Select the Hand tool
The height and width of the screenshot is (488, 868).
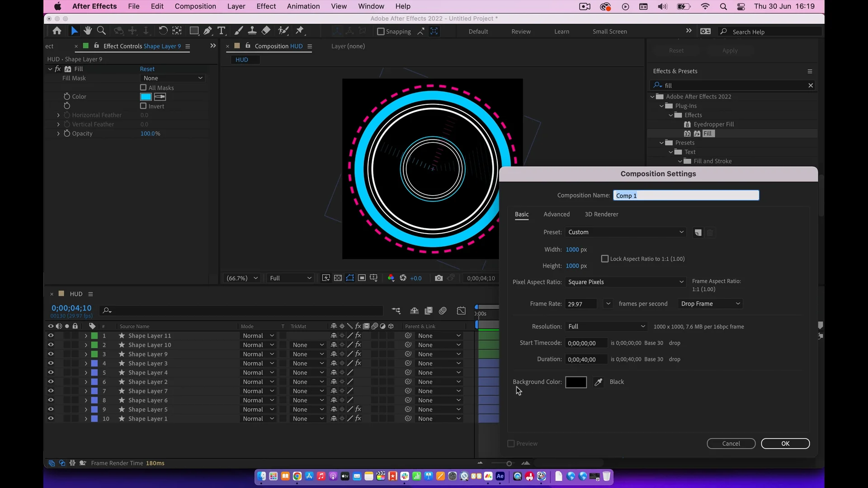(88, 31)
